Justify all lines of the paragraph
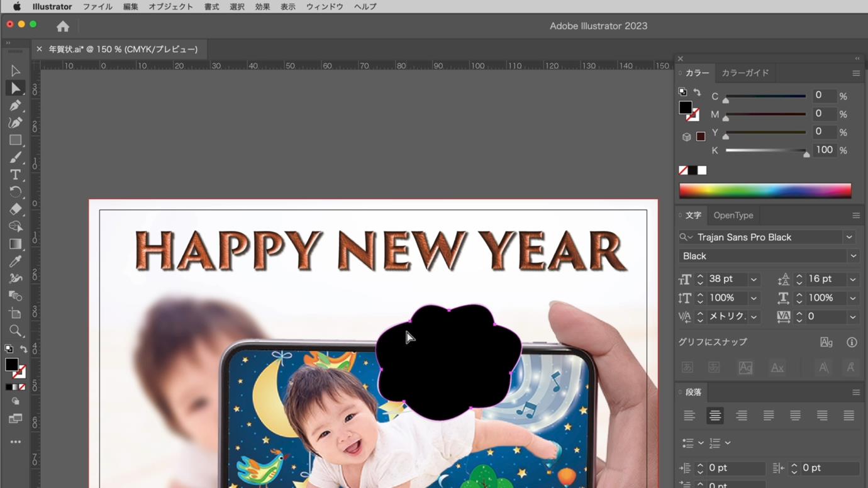This screenshot has width=868, height=488. [x=849, y=416]
